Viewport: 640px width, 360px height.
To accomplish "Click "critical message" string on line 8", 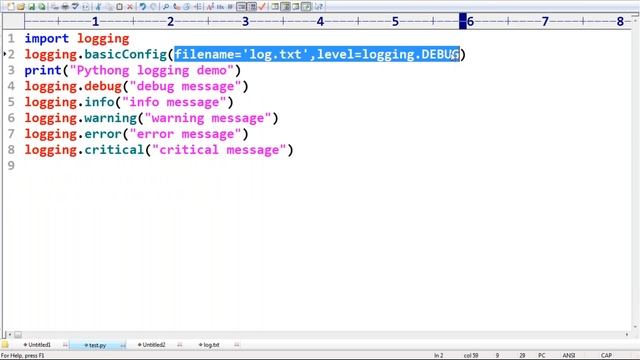I will pyautogui.click(x=219, y=150).
